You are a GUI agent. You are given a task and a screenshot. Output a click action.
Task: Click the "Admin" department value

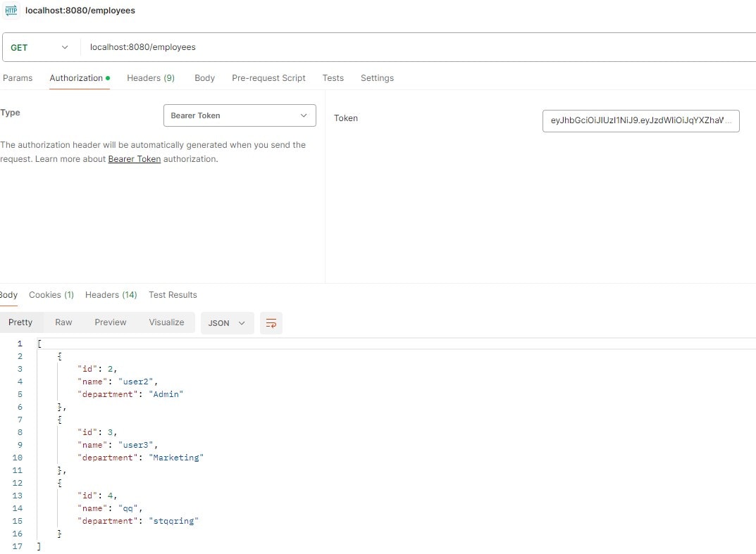click(166, 394)
